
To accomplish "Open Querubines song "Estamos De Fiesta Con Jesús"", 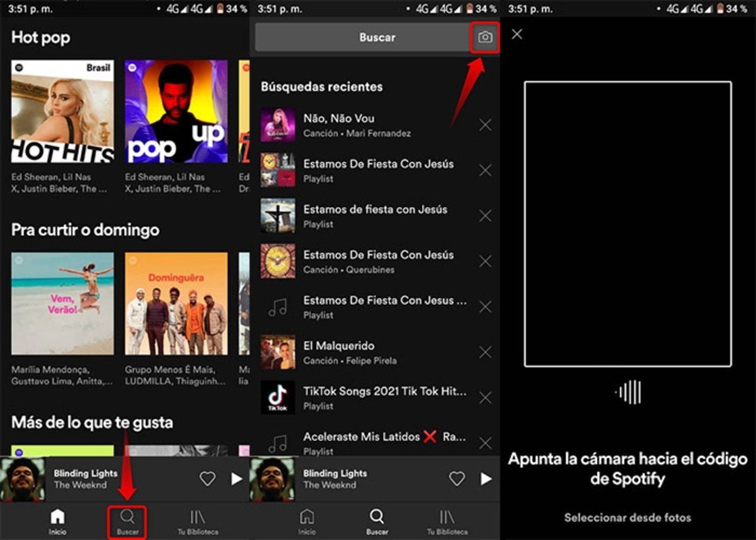I will click(x=375, y=261).
